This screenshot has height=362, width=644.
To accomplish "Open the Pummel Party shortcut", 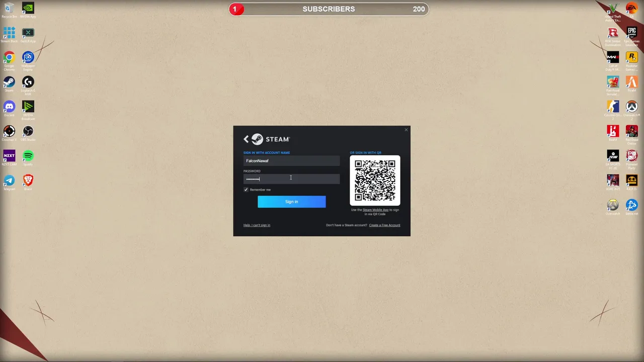I will (x=632, y=159).
